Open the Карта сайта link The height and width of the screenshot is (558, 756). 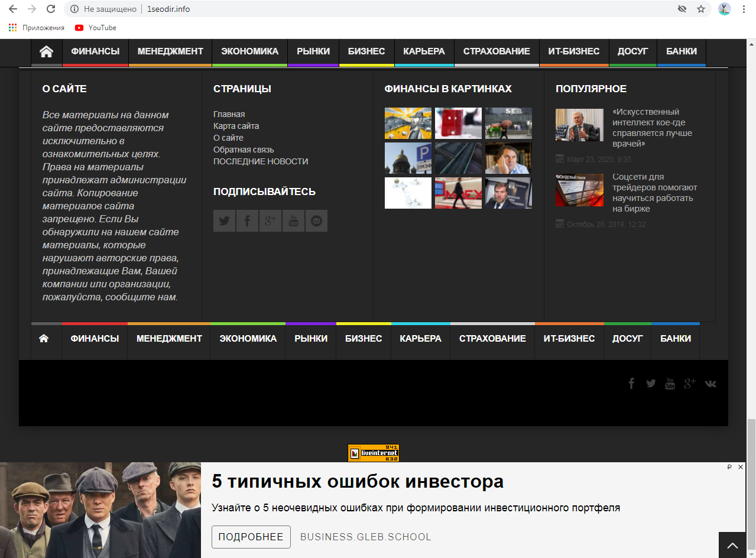(236, 126)
